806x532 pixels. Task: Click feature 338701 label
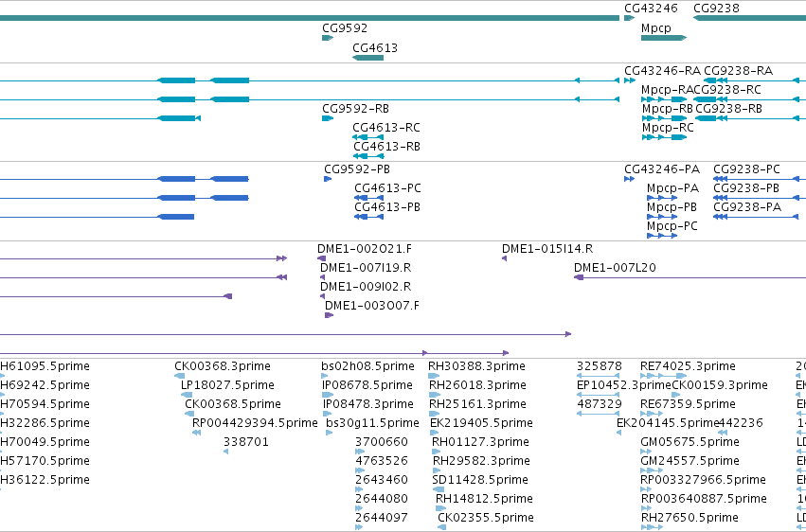point(245,443)
